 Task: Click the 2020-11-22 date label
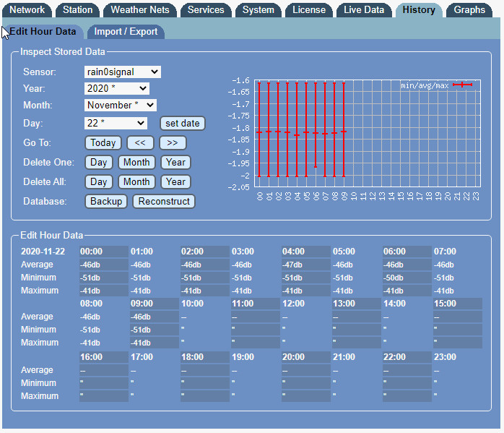(43, 252)
